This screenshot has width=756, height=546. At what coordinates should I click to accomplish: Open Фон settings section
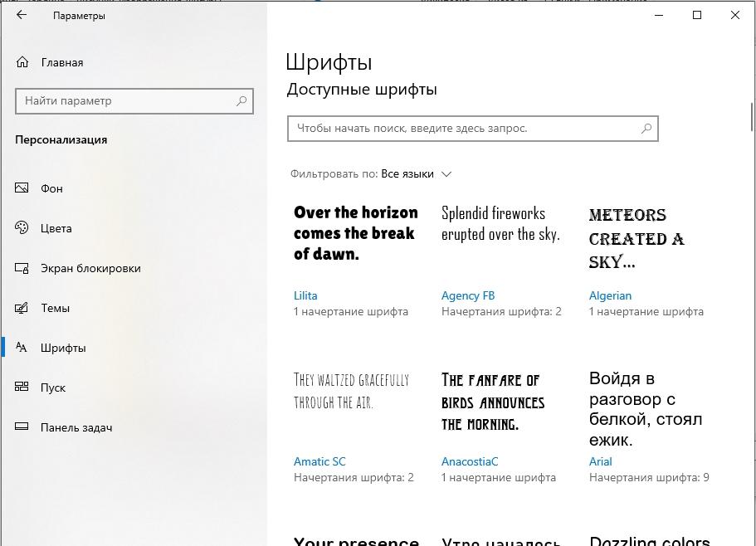[51, 188]
